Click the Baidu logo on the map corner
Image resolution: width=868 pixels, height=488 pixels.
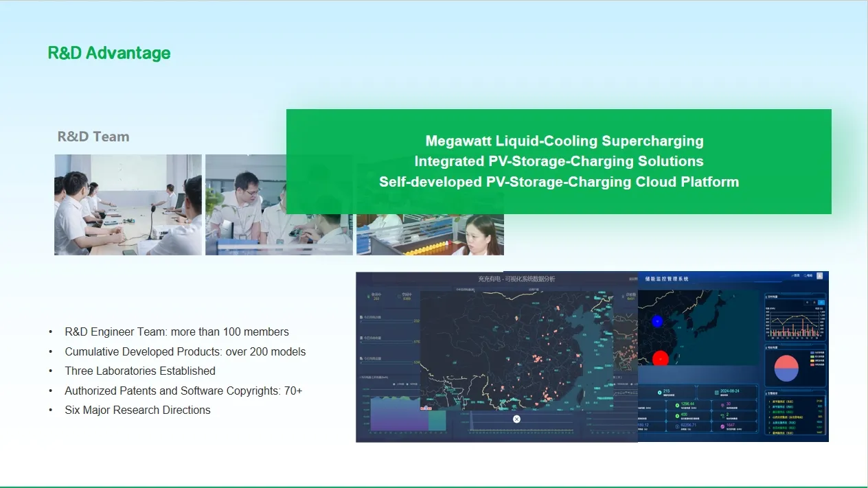tap(426, 408)
